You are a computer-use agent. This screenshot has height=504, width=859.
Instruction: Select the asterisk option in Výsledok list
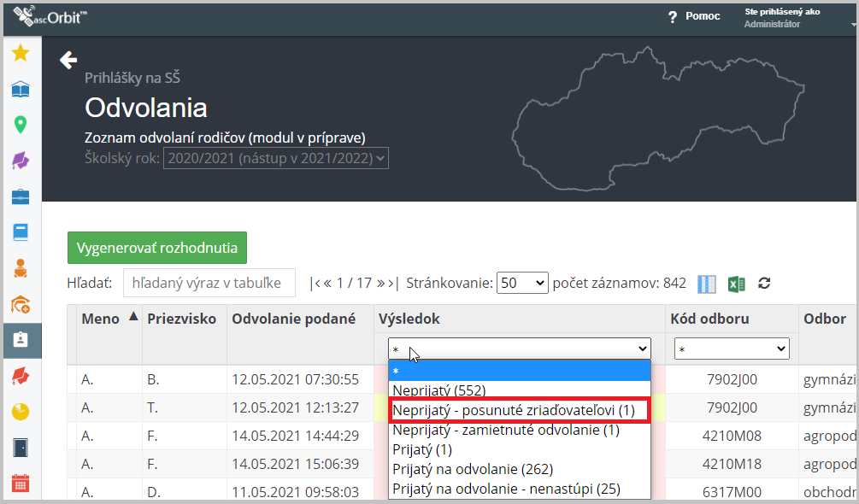tap(520, 371)
